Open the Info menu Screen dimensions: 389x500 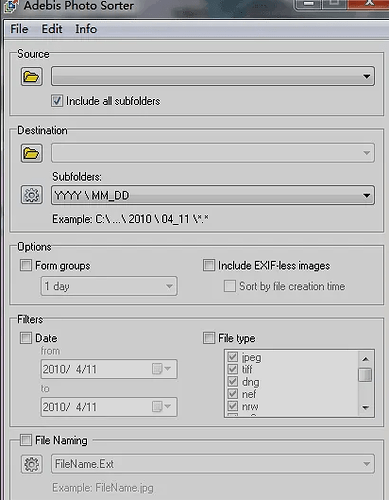(x=86, y=29)
